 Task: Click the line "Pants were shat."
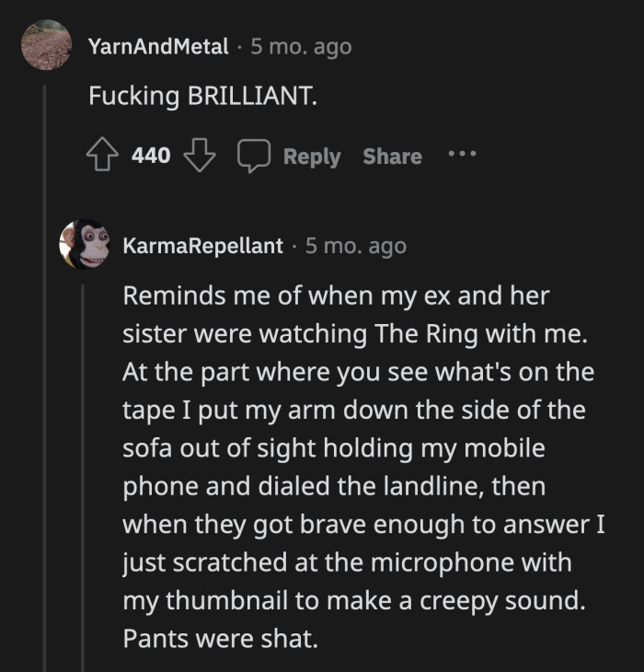[x=220, y=638]
